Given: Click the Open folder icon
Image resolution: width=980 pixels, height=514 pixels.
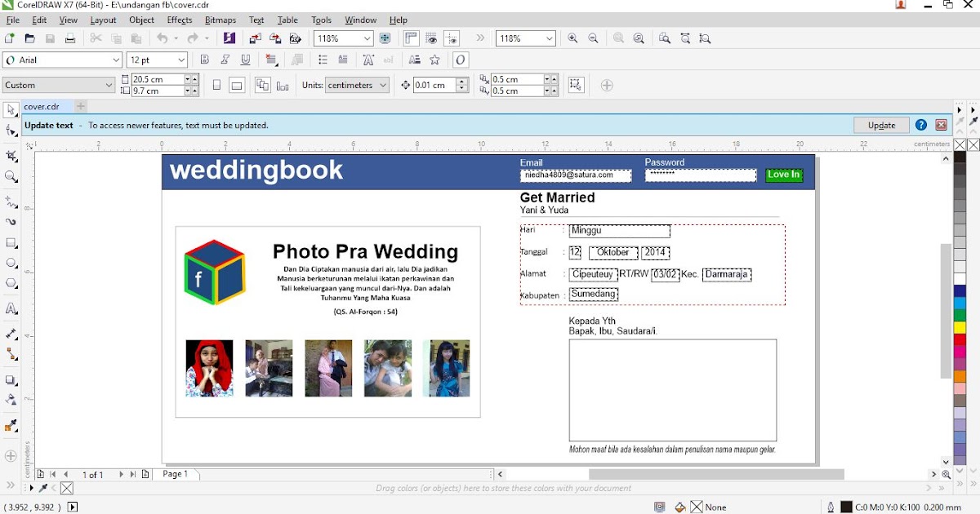Looking at the screenshot, I should point(29,38).
